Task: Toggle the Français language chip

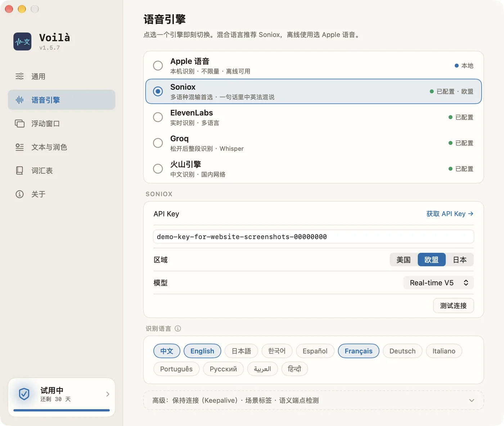Action: click(359, 351)
